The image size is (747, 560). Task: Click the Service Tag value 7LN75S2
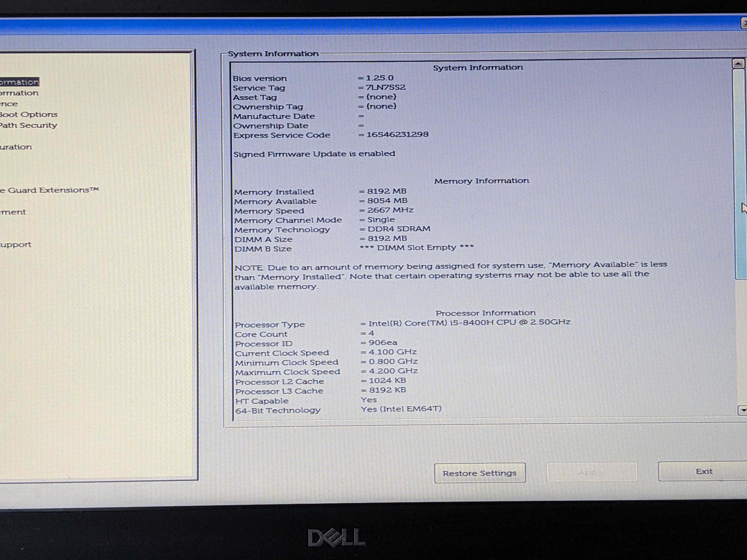386,87
